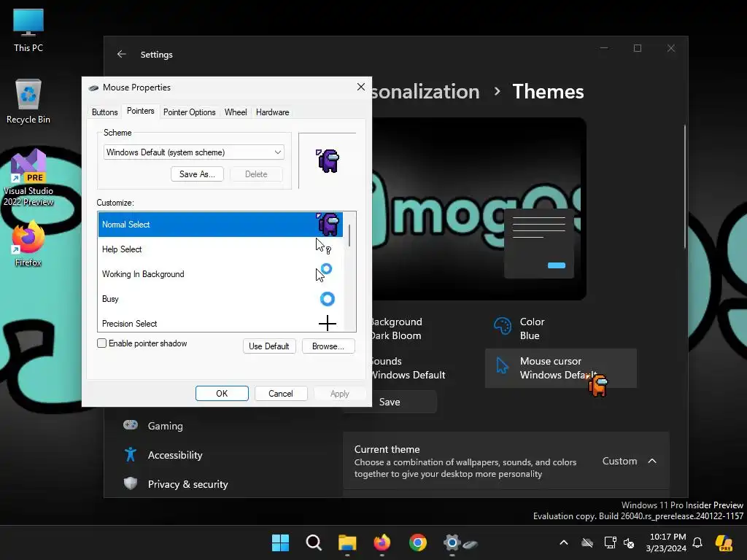Click the Settings page scrollbar
Screen dimensions: 747x560
pos(685,186)
